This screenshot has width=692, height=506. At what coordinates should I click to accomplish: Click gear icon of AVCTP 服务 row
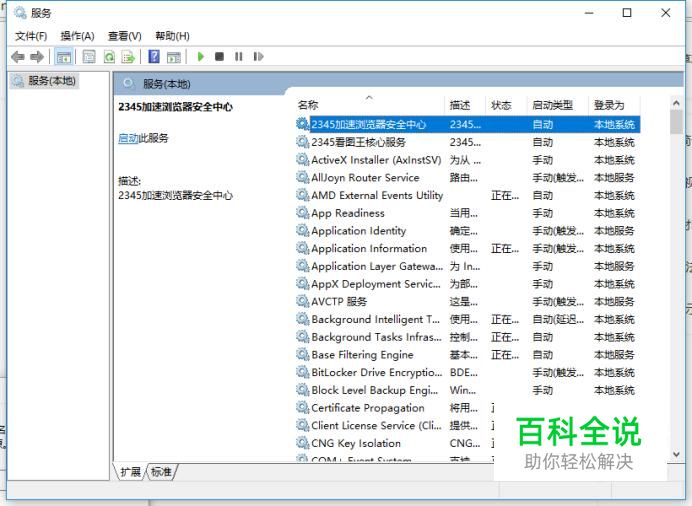[302, 301]
